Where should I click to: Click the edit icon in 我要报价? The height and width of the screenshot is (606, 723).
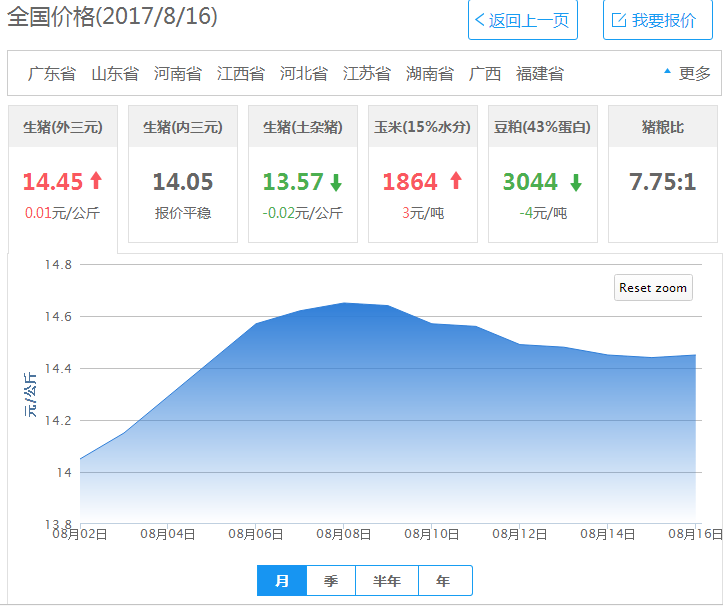618,21
